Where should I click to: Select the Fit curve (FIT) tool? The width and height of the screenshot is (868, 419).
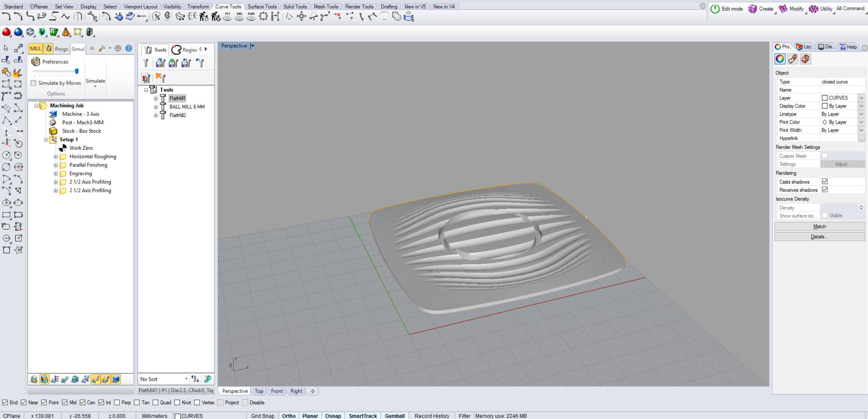pyautogui.click(x=228, y=16)
